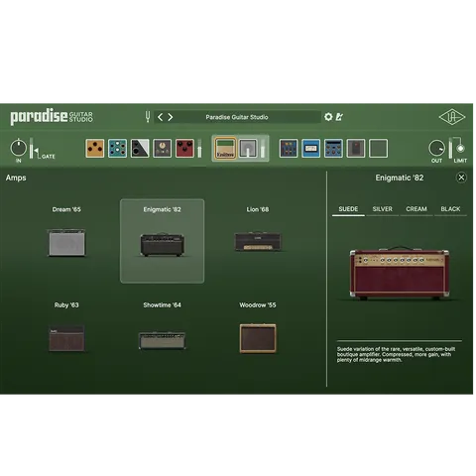The width and height of the screenshot is (476, 476).
Task: Click the Amps section heading
Action: [16, 178]
